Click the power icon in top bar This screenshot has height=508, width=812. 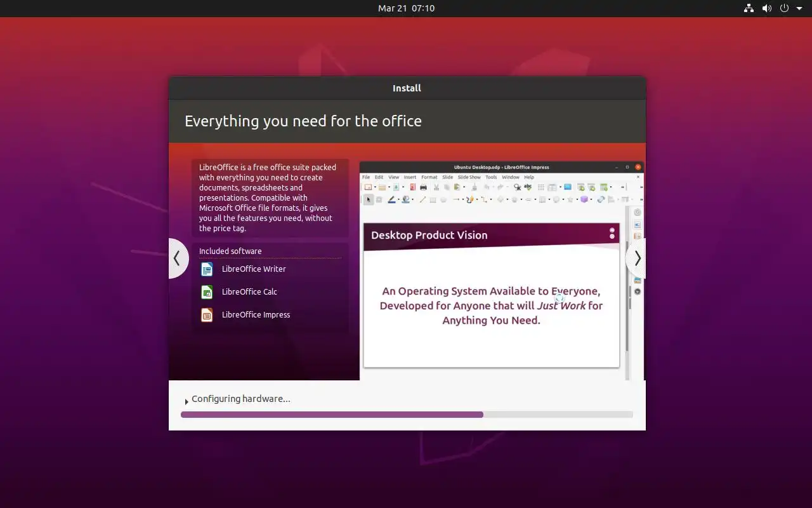(784, 8)
